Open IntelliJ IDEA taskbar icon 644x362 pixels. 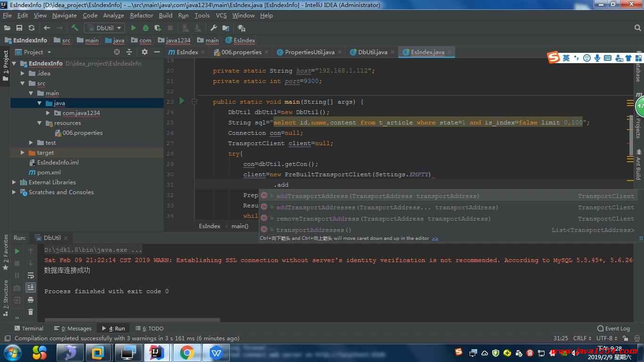coord(157,353)
